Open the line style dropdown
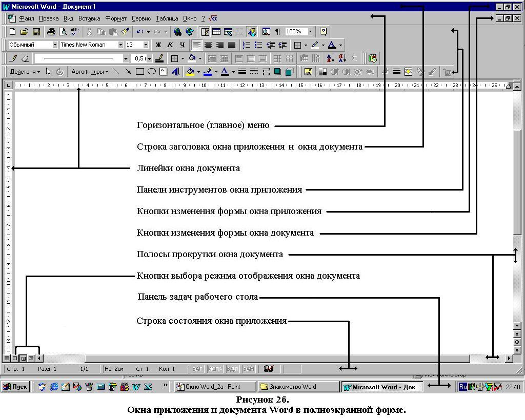This screenshot has width=525, height=420. [x=126, y=58]
